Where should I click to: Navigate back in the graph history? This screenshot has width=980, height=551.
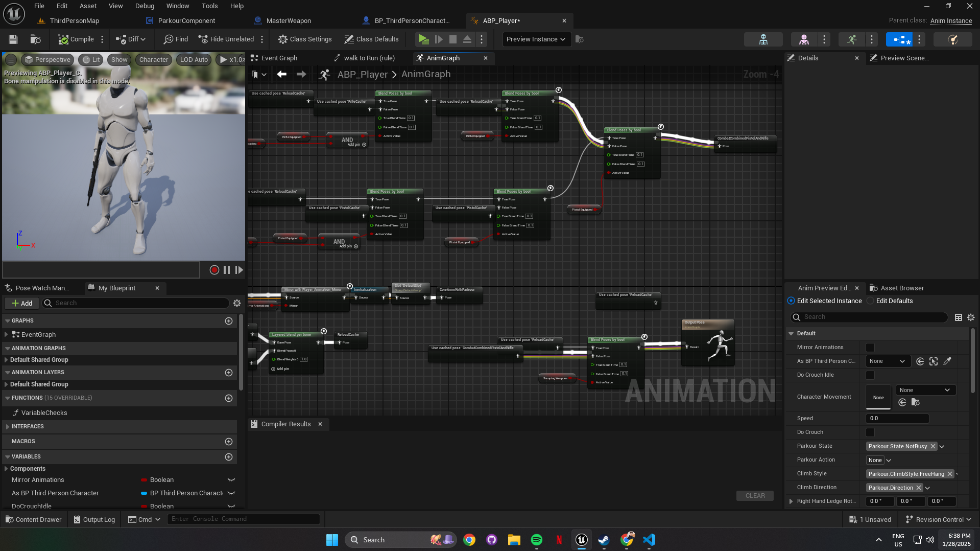coord(281,74)
